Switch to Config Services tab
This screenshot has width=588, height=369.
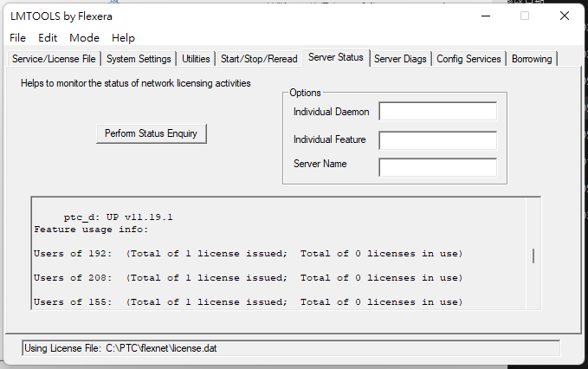(x=468, y=59)
